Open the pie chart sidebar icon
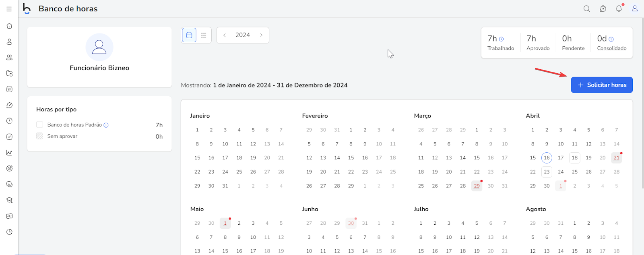The width and height of the screenshot is (644, 255). click(9, 232)
